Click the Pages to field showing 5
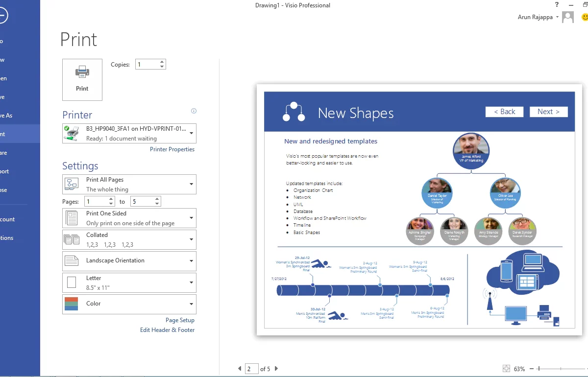 pos(142,201)
